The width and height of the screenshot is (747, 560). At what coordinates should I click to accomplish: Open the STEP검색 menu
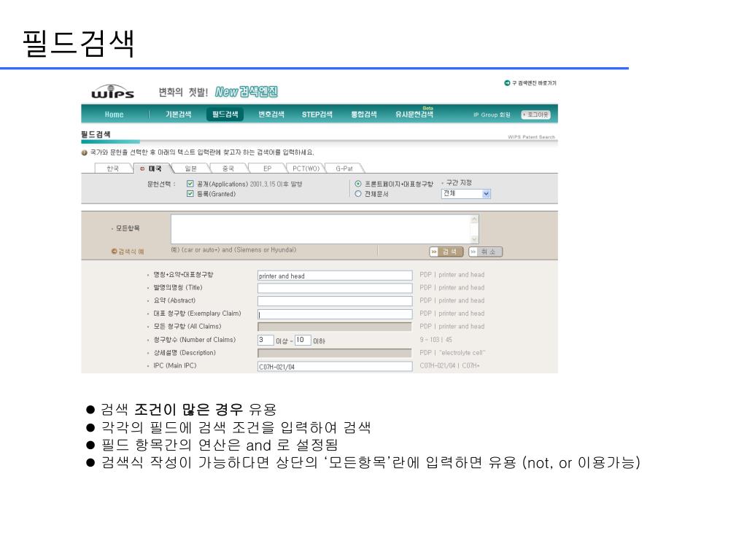(x=317, y=114)
